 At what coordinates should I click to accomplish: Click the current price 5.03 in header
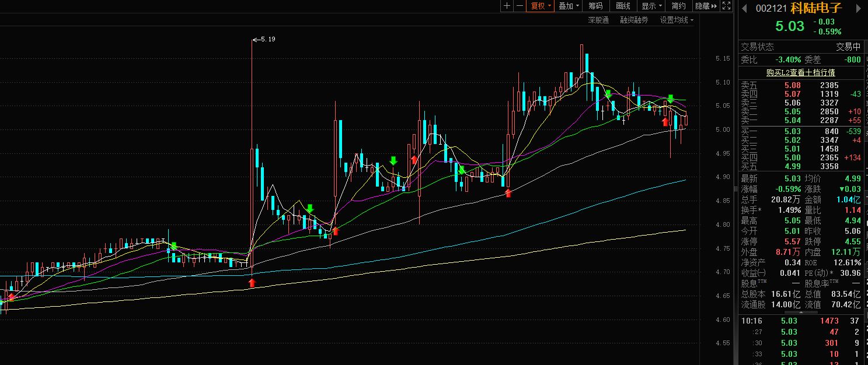coord(789,26)
